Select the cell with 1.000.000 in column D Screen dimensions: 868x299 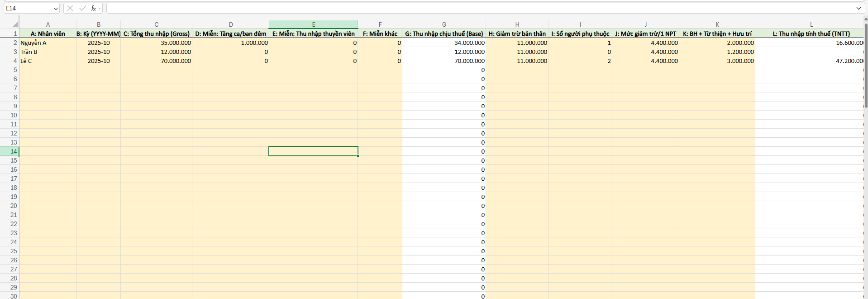230,43
